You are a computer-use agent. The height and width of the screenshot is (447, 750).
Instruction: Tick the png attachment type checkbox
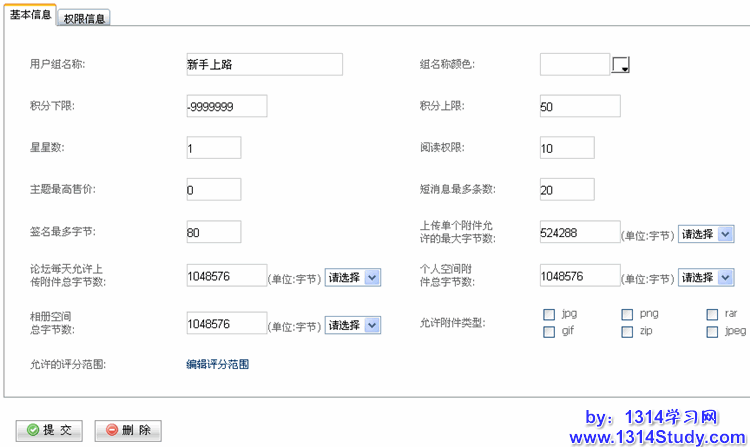tap(627, 314)
